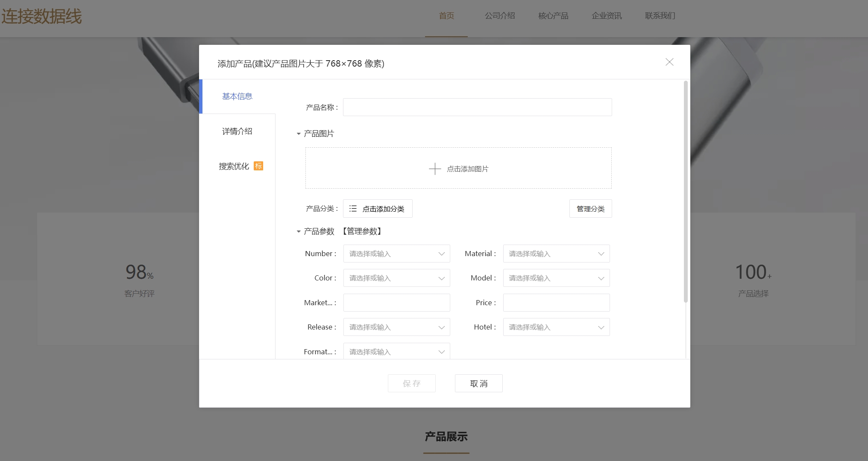
Task: Collapse the 产品图片 section triangle
Action: 299,134
